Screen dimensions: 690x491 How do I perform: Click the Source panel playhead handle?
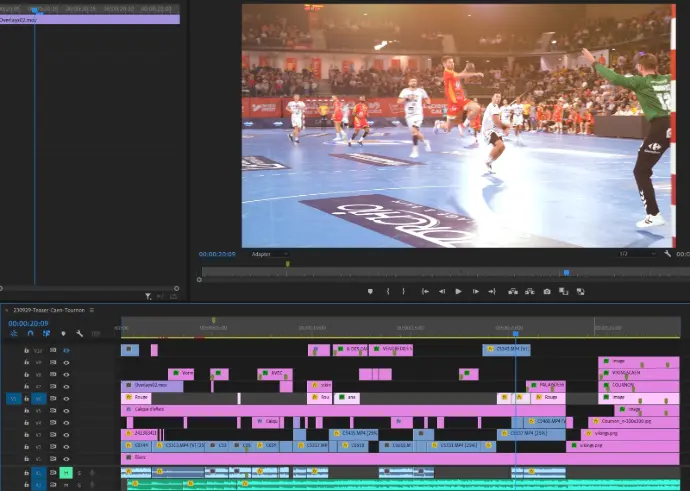point(34,10)
